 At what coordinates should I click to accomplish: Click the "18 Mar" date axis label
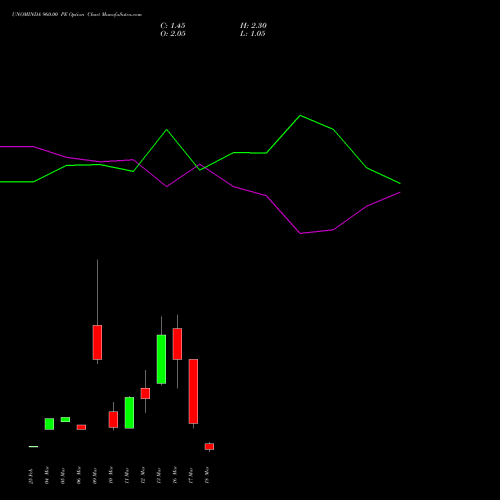click(207, 475)
